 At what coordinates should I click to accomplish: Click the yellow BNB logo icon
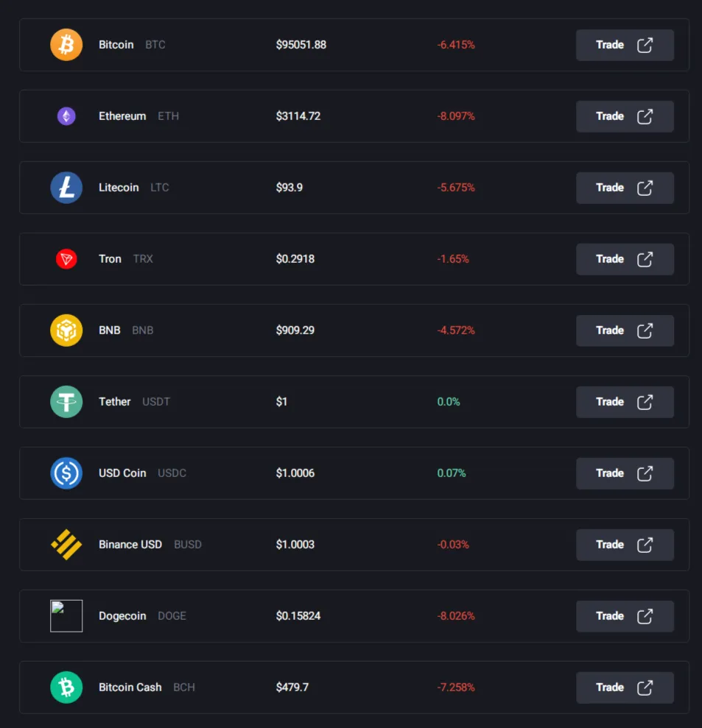66,331
